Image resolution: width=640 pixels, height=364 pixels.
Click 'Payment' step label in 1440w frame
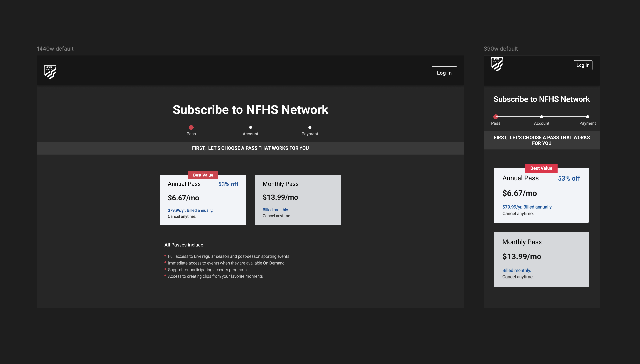(x=310, y=134)
